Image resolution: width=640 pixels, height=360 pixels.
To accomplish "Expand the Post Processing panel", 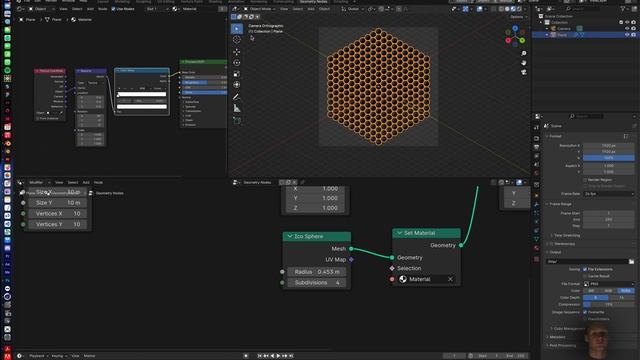I will click(561, 345).
